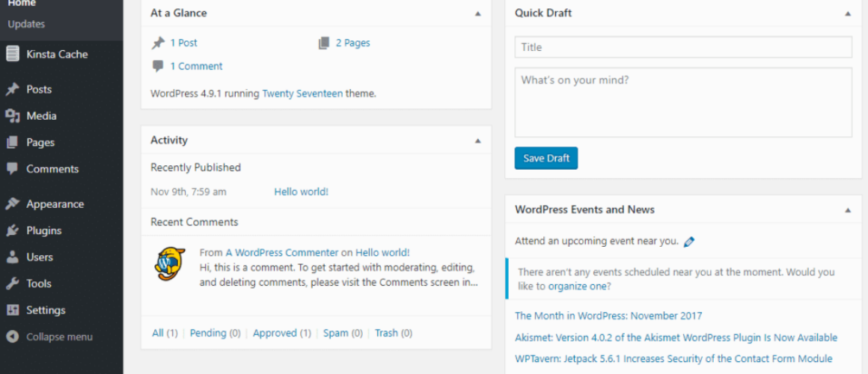Collapse the Quick Draft widget
Viewport: 868px width, 374px height.
tap(848, 13)
